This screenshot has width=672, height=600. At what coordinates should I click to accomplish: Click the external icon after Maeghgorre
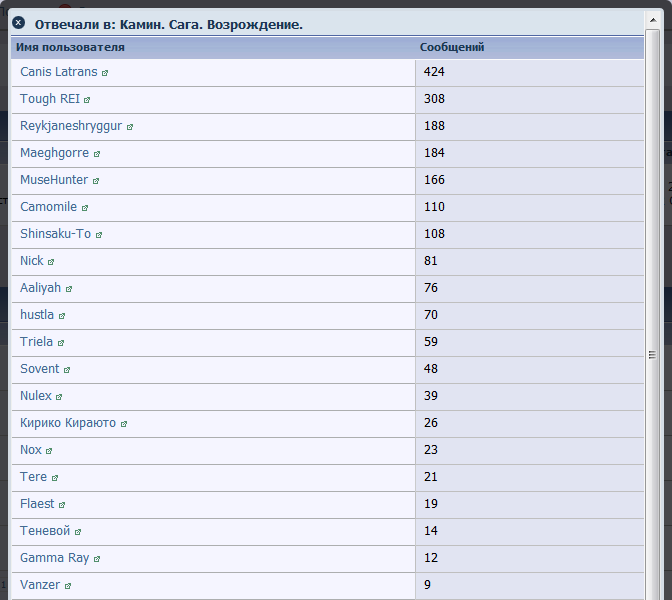coord(97,154)
